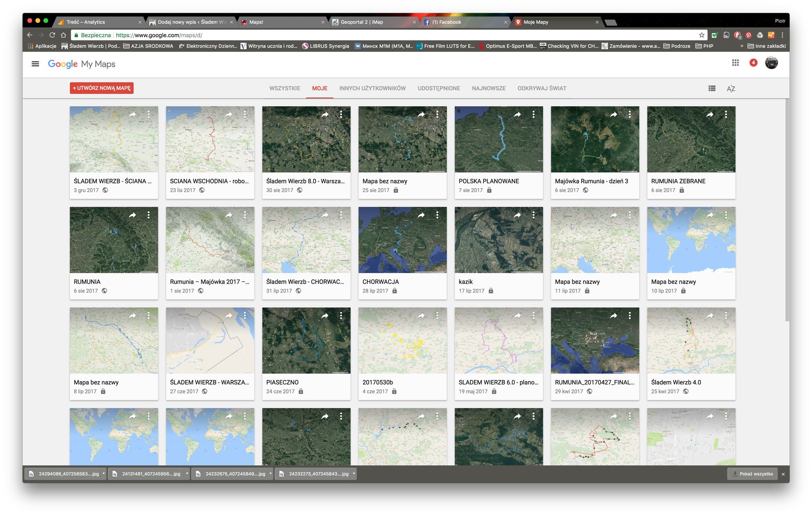The height and width of the screenshot is (515, 812).
Task: Click UTWÓRZ NOWĄ MAPĘ button
Action: [101, 88]
